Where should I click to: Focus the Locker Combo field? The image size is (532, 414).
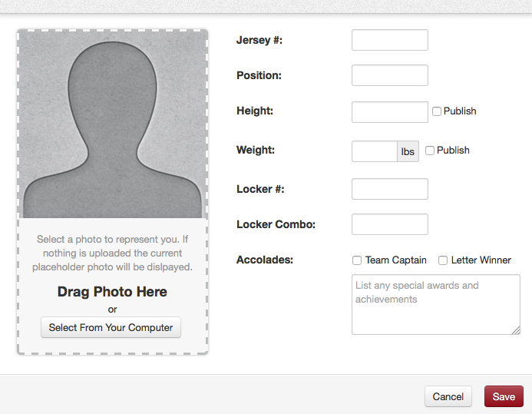[x=389, y=224]
